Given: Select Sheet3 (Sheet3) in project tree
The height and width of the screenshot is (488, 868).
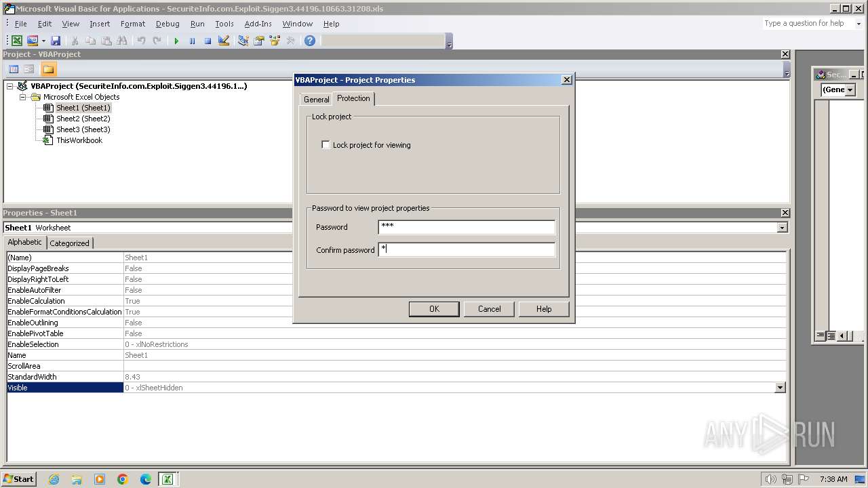Looking at the screenshot, I should (x=83, y=129).
